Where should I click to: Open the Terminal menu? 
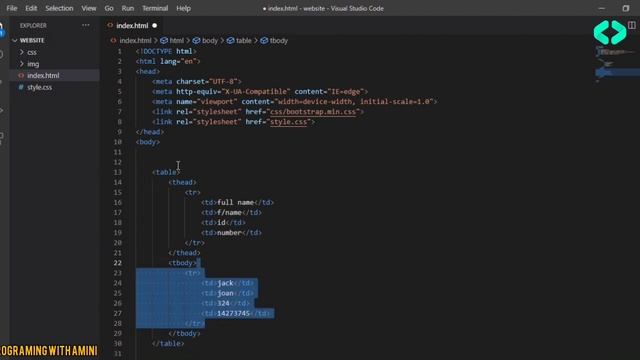coord(155,8)
